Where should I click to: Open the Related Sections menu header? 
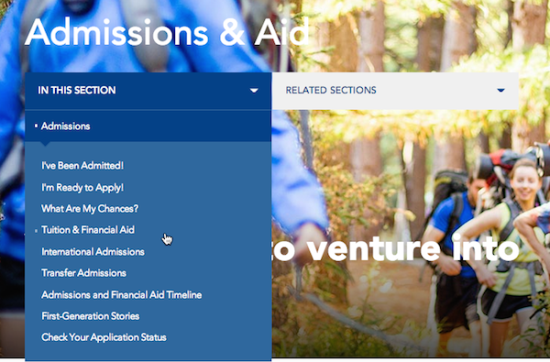(395, 90)
